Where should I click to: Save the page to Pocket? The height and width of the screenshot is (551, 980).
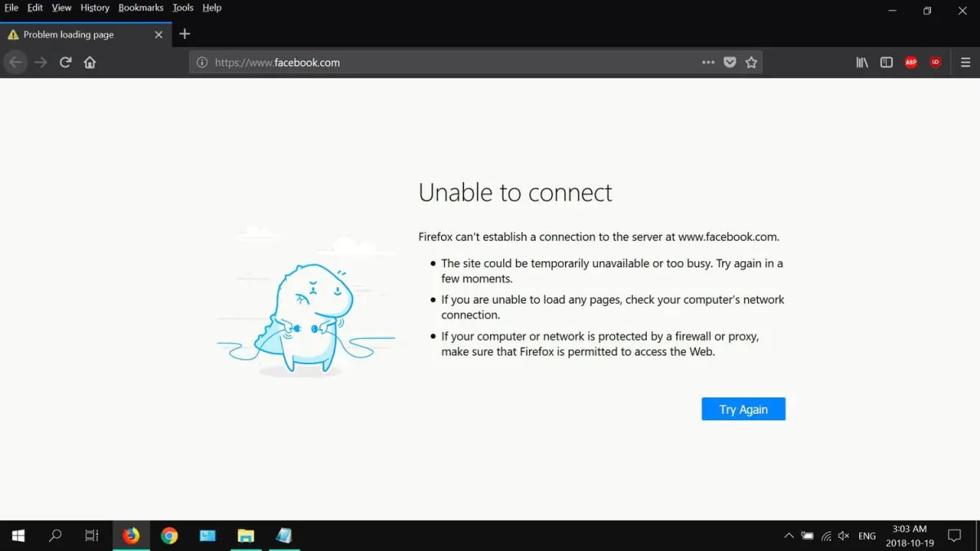[x=729, y=61]
